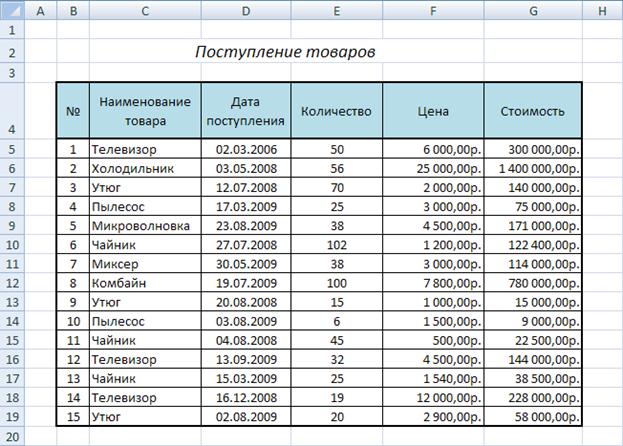Image resolution: width=623 pixels, height=446 pixels.
Task: Click date cell '16.12.2008'
Action: coord(246,398)
